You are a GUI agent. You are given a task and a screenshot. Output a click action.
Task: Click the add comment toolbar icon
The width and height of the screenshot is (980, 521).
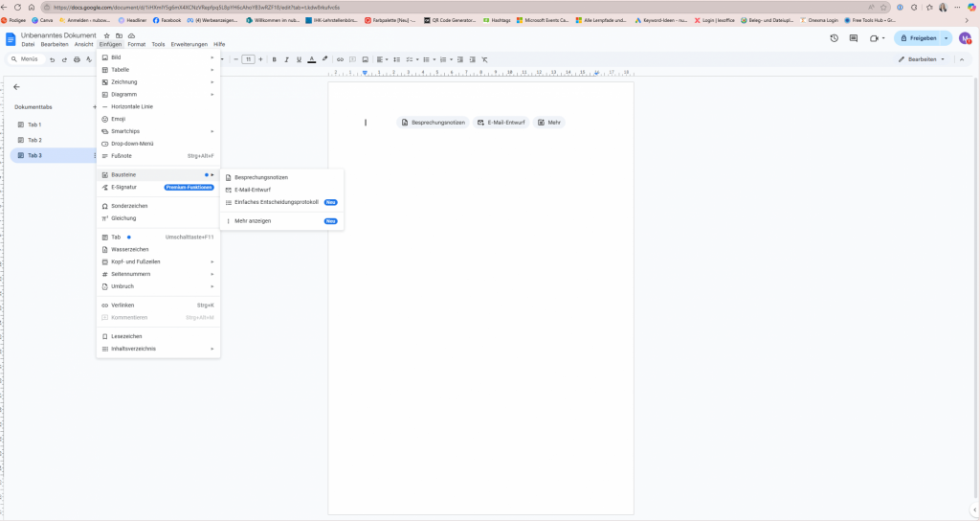click(x=352, y=59)
